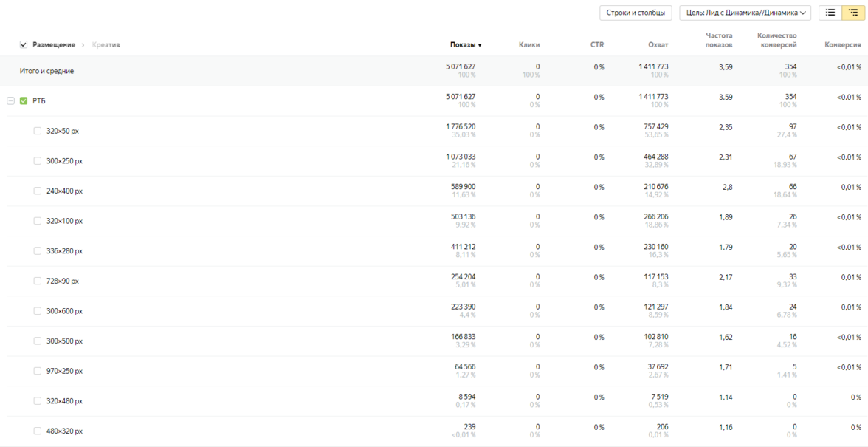Sort by the Показы column header
This screenshot has width=868, height=447.
[x=465, y=45]
